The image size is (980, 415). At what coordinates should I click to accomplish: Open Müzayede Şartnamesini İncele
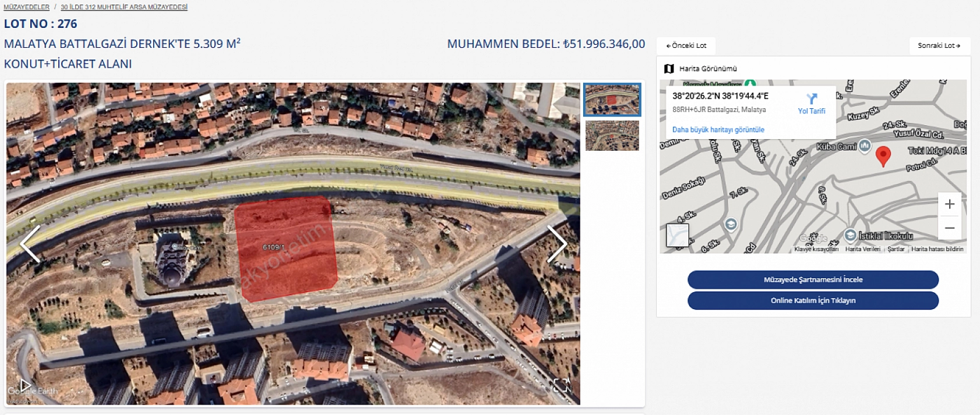[x=813, y=280]
